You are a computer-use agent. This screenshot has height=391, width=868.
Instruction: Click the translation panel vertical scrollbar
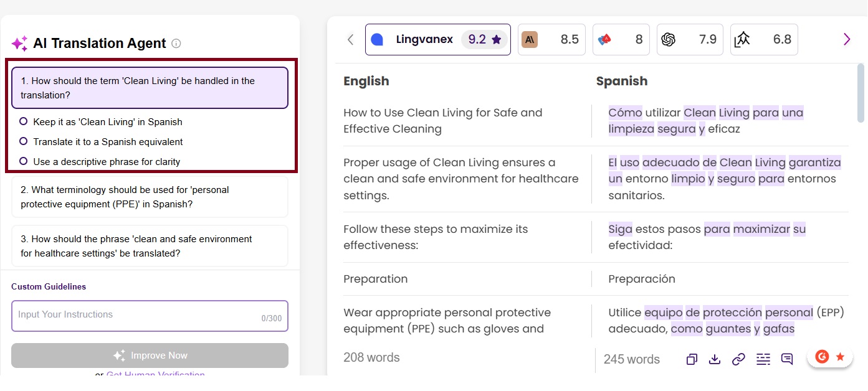point(861,93)
